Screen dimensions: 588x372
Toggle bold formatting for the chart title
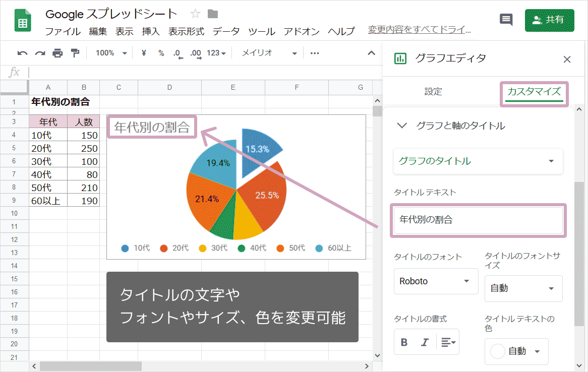pyautogui.click(x=404, y=342)
